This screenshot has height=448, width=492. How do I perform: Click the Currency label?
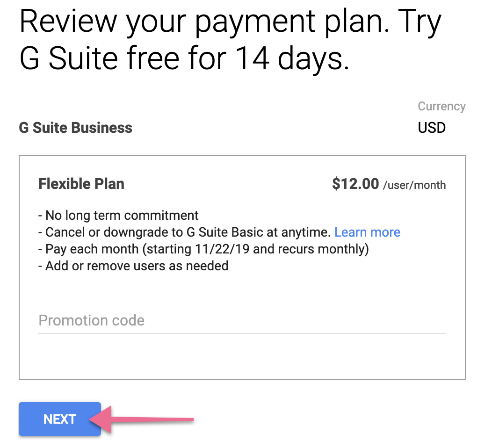click(x=441, y=106)
